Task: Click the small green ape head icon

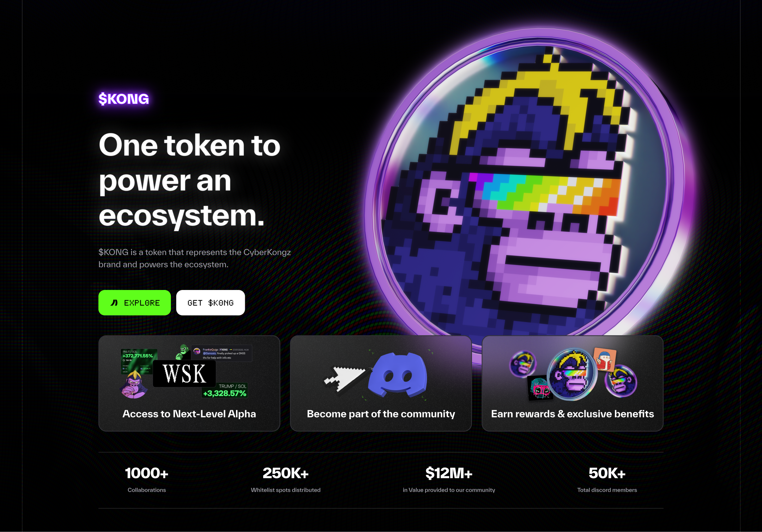Action: tap(182, 351)
